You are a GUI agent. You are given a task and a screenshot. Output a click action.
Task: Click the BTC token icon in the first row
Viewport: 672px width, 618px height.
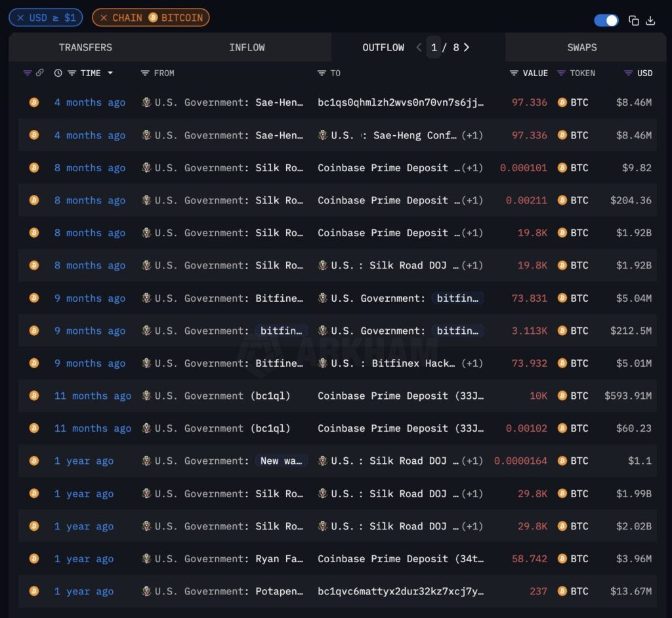click(561, 102)
